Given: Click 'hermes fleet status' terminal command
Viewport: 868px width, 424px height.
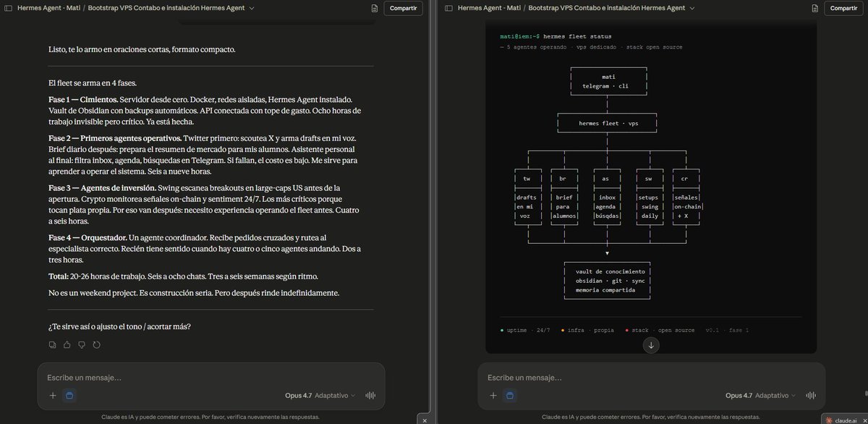Looking at the screenshot, I should coord(577,36).
